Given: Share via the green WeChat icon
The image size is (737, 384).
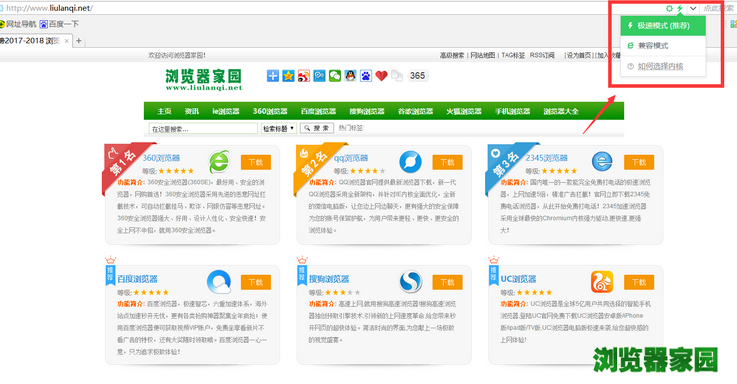Looking at the screenshot, I should click(x=335, y=76).
